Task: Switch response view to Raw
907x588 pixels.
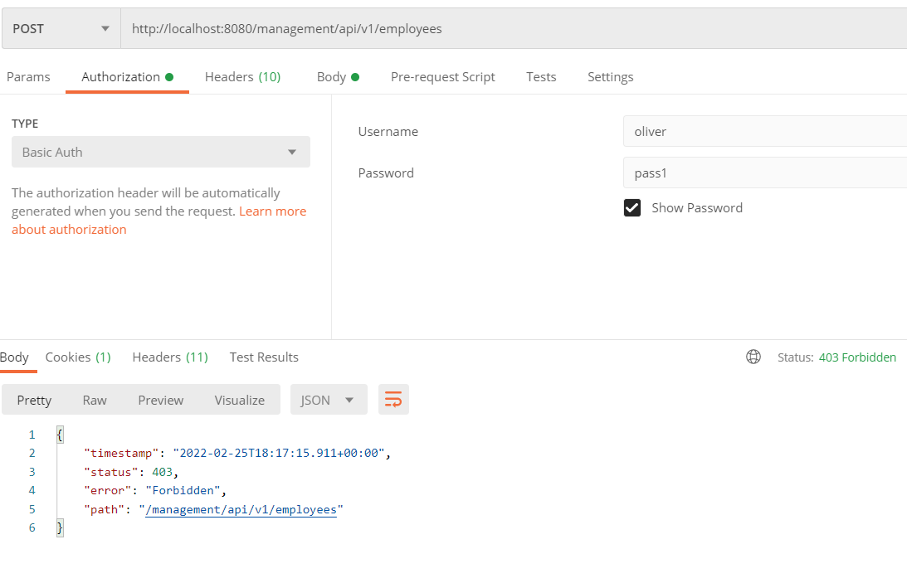Action: pyautogui.click(x=95, y=400)
